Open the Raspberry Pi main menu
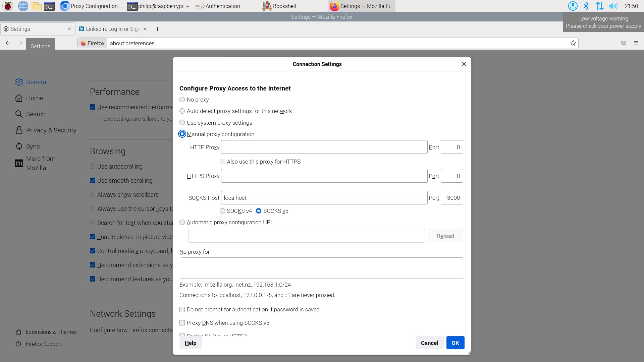 8,6
